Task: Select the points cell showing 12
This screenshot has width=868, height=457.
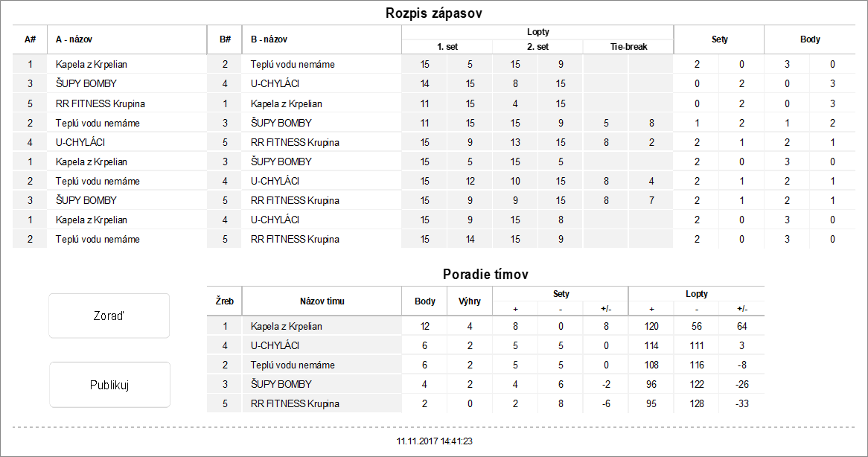Action: tap(424, 326)
